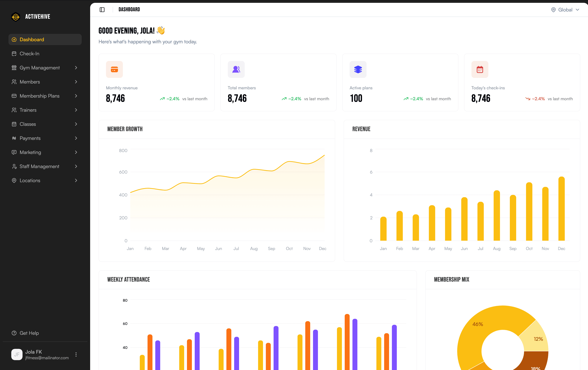The image size is (588, 370).
Task: Click the upward trend arrow on Monthly revenue
Action: pos(162,99)
